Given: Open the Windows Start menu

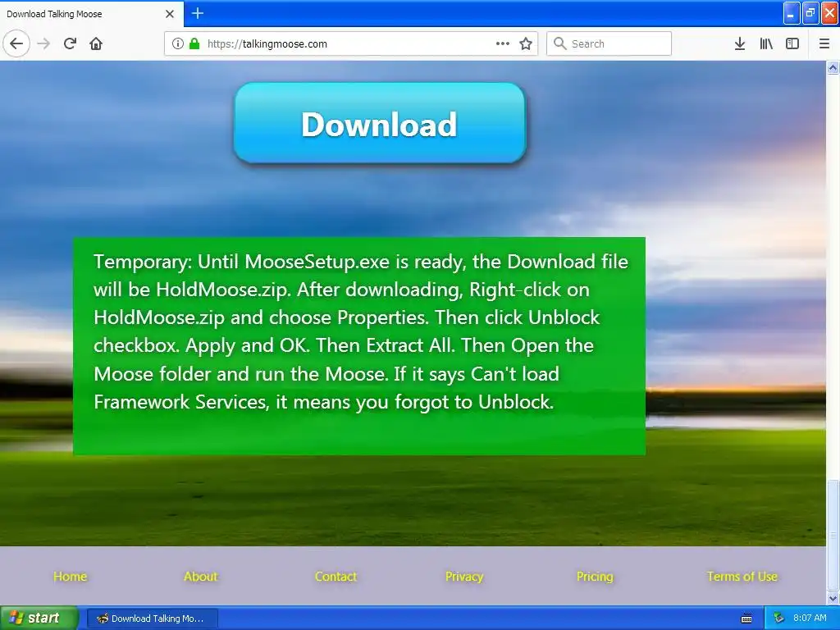Looking at the screenshot, I should click(39, 618).
